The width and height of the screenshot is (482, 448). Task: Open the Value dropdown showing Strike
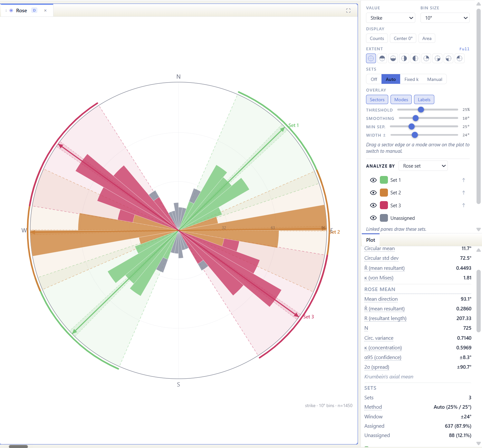pos(390,18)
